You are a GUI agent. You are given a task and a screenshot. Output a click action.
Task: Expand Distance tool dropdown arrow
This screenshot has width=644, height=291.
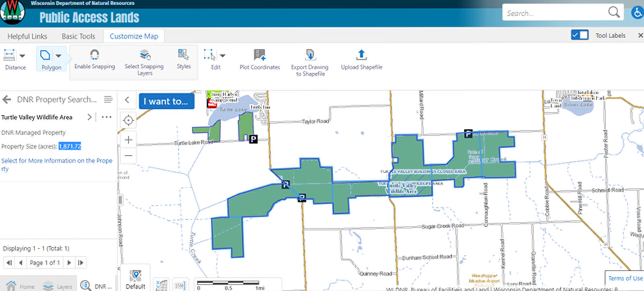(x=23, y=56)
